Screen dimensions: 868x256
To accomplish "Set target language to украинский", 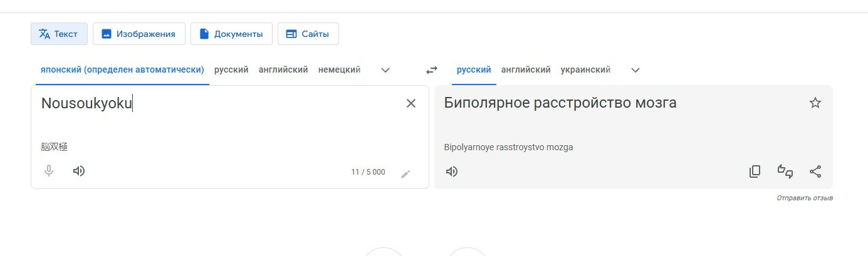I will tap(585, 70).
